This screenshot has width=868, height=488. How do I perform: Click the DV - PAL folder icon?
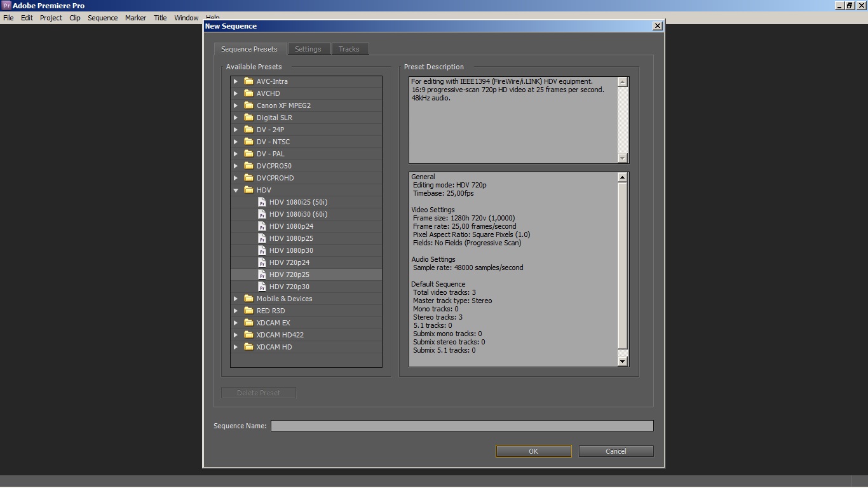point(248,154)
